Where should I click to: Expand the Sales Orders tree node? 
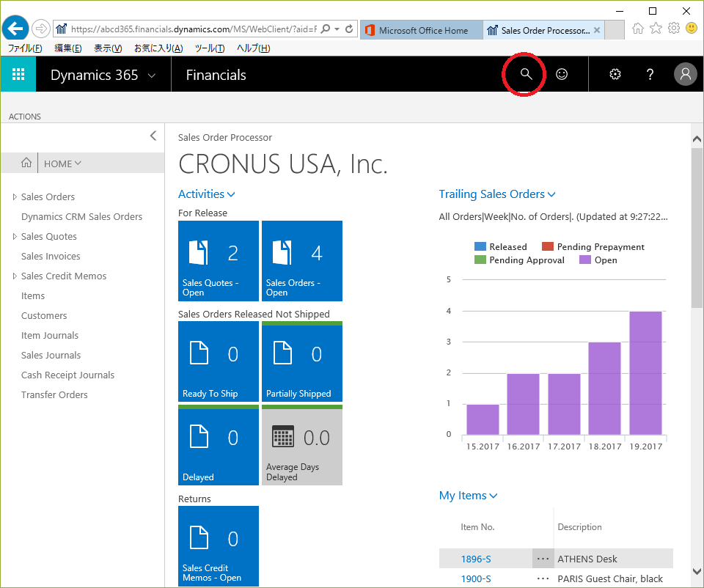click(x=15, y=197)
